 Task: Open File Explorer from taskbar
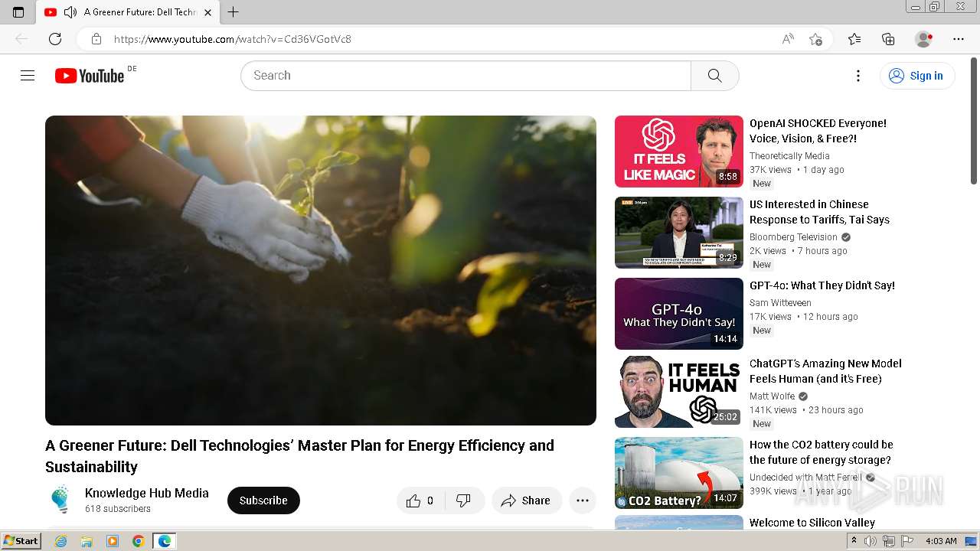coord(87,541)
